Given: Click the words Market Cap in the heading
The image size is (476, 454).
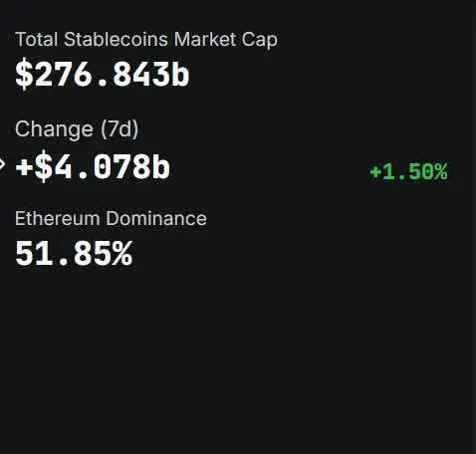Looking at the screenshot, I should pyautogui.click(x=226, y=40).
